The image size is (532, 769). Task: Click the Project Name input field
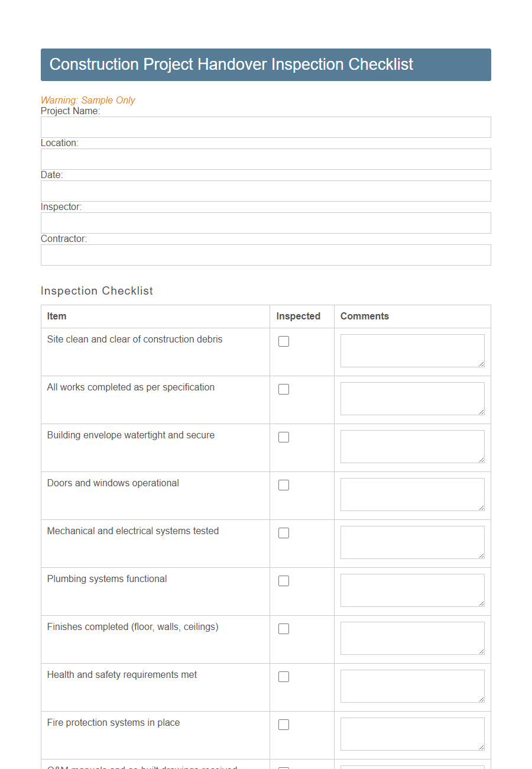tap(265, 127)
